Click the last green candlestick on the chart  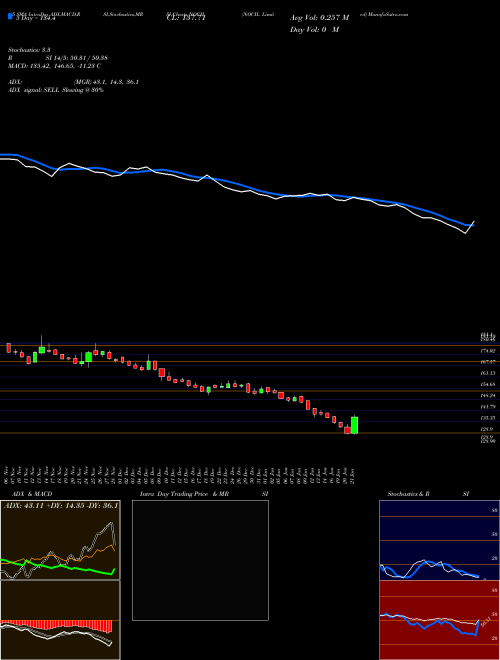(x=355, y=425)
